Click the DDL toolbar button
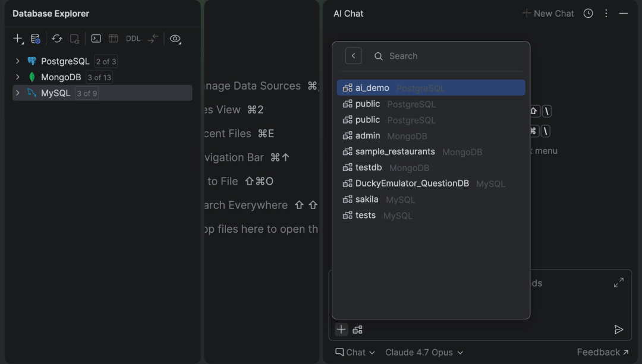 click(x=133, y=39)
